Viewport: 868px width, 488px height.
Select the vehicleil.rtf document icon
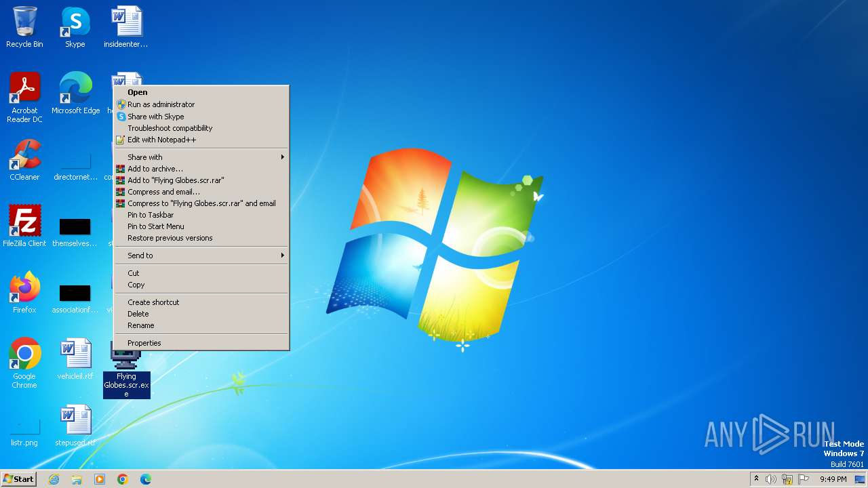pos(75,359)
